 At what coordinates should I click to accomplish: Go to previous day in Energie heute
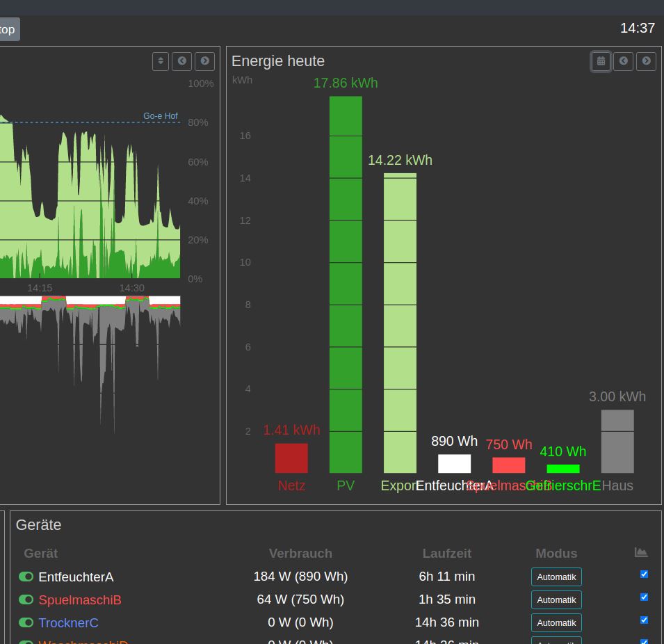624,61
